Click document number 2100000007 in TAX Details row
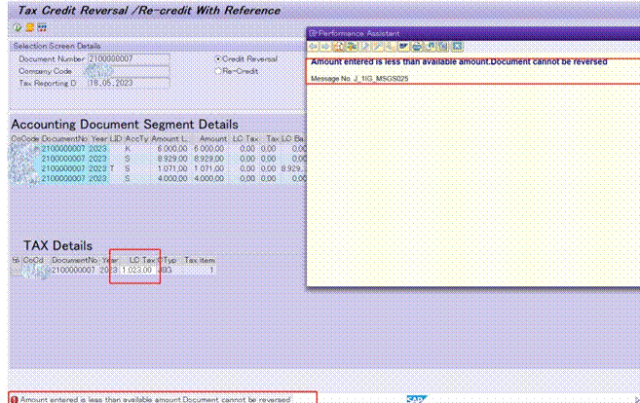This screenshot has width=640, height=403. coord(73,270)
